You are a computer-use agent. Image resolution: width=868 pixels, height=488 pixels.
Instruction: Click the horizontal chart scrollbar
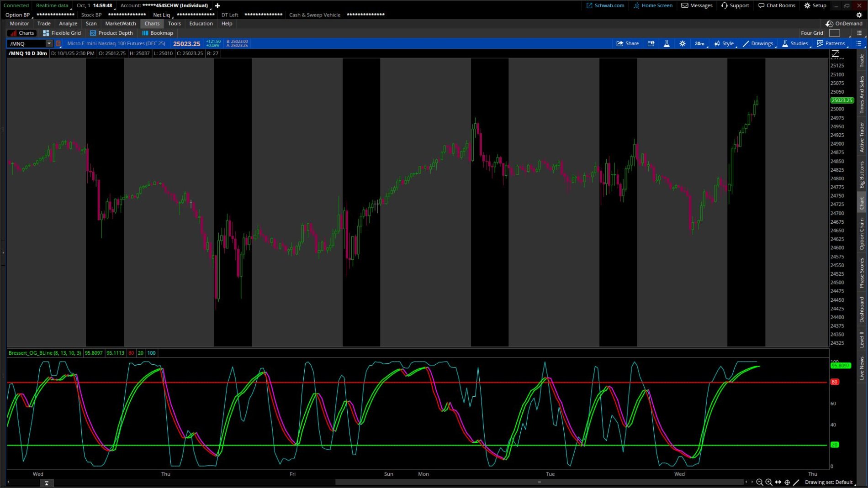point(539,482)
